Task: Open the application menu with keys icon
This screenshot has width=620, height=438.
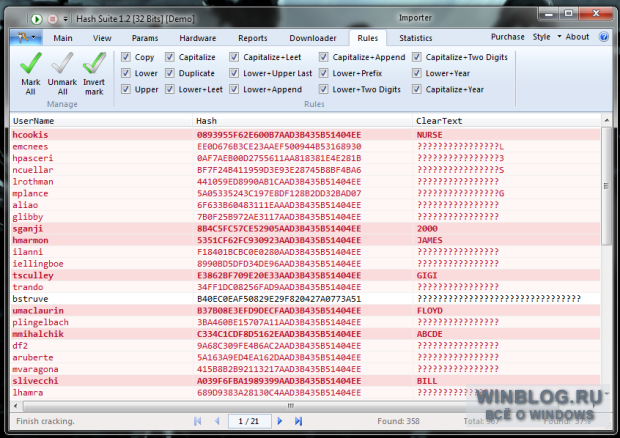Action: click(26, 38)
